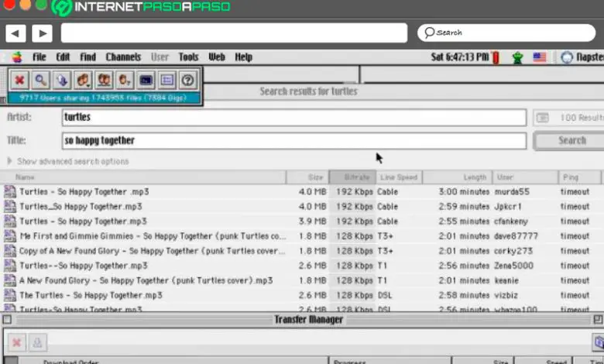Sort results by Size column header
The image size is (604, 364).
tap(307, 177)
